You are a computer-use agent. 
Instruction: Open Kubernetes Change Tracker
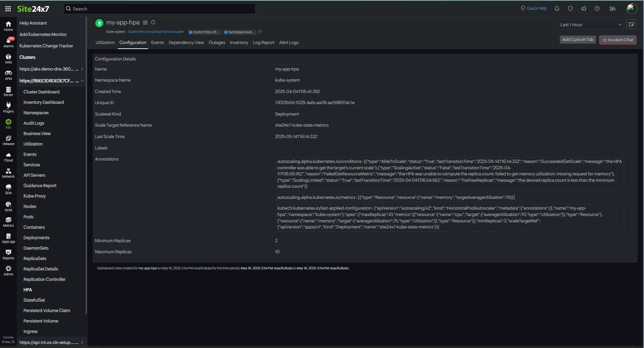click(46, 46)
